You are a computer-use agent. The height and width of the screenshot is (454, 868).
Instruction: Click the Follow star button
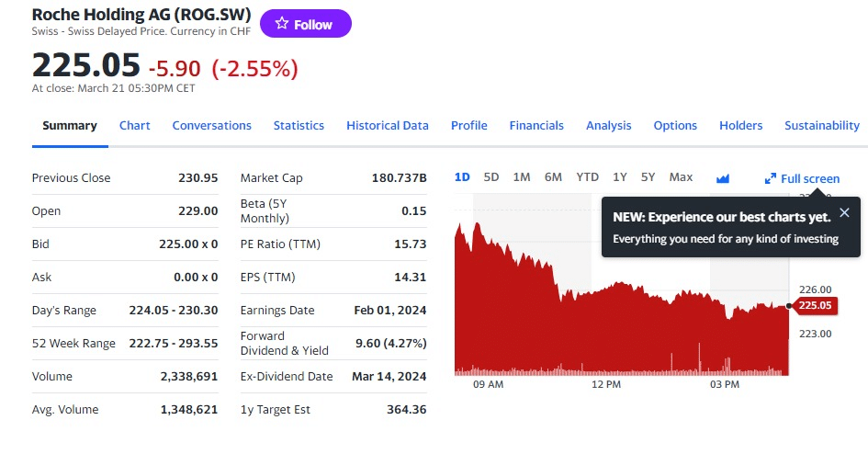point(305,24)
